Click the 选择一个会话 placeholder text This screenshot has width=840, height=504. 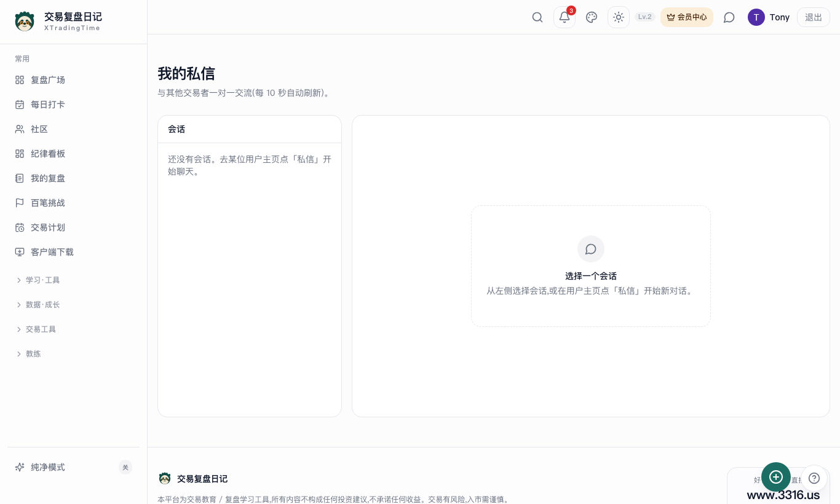591,276
